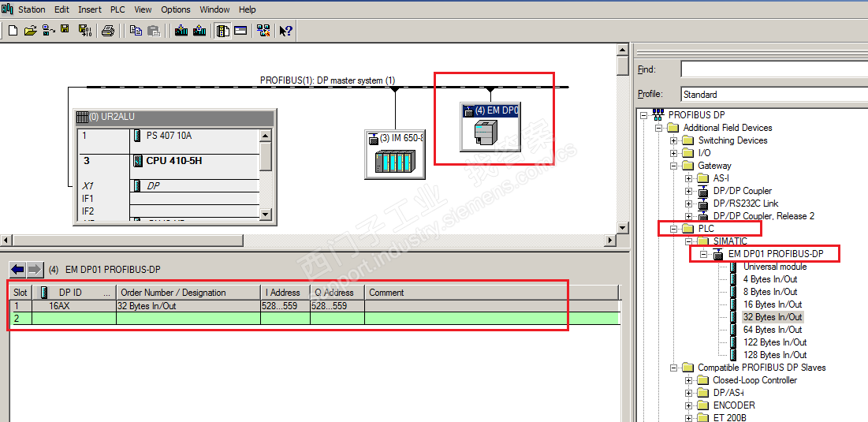Click the station view horizontal scrollbar right arrow
868x422 pixels.
(x=610, y=241)
